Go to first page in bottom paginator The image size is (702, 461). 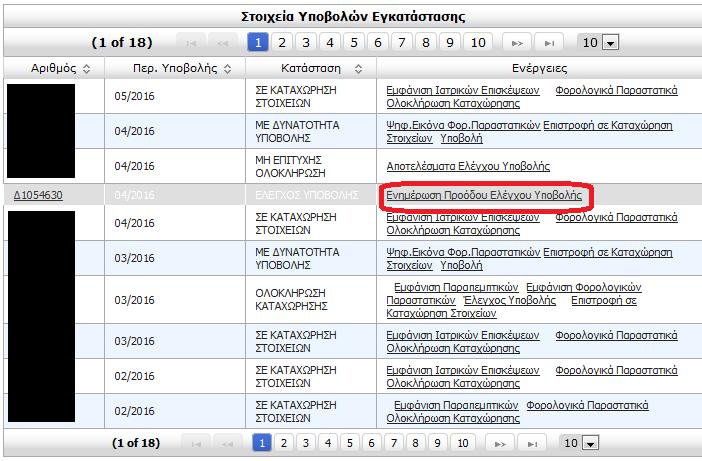point(196,443)
